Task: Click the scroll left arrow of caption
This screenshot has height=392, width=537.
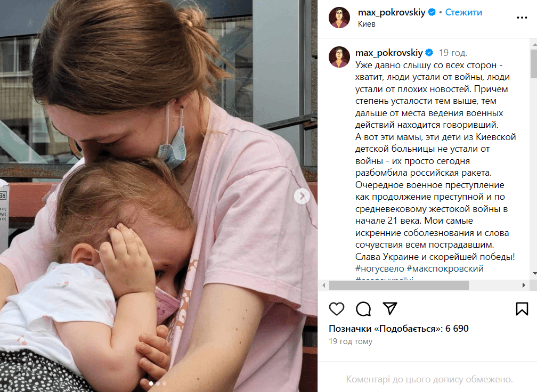Action: (324, 285)
